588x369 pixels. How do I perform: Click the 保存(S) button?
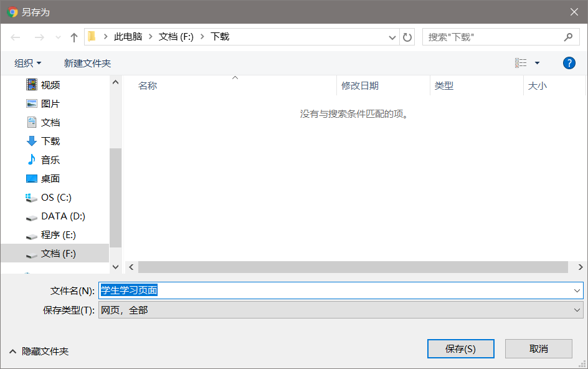460,348
